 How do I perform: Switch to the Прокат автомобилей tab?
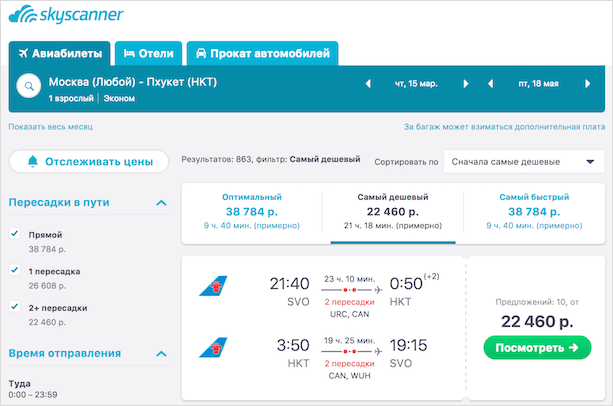pyautogui.click(x=262, y=54)
